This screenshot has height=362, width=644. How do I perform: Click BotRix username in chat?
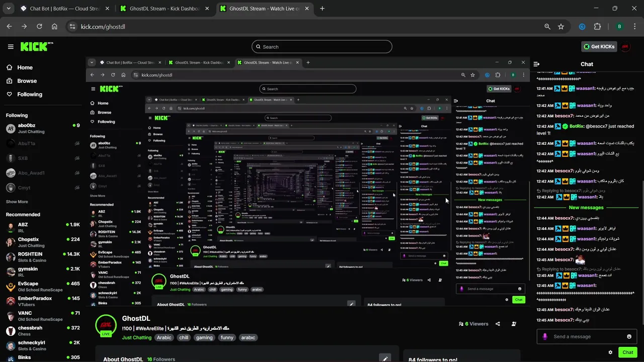coord(576,126)
